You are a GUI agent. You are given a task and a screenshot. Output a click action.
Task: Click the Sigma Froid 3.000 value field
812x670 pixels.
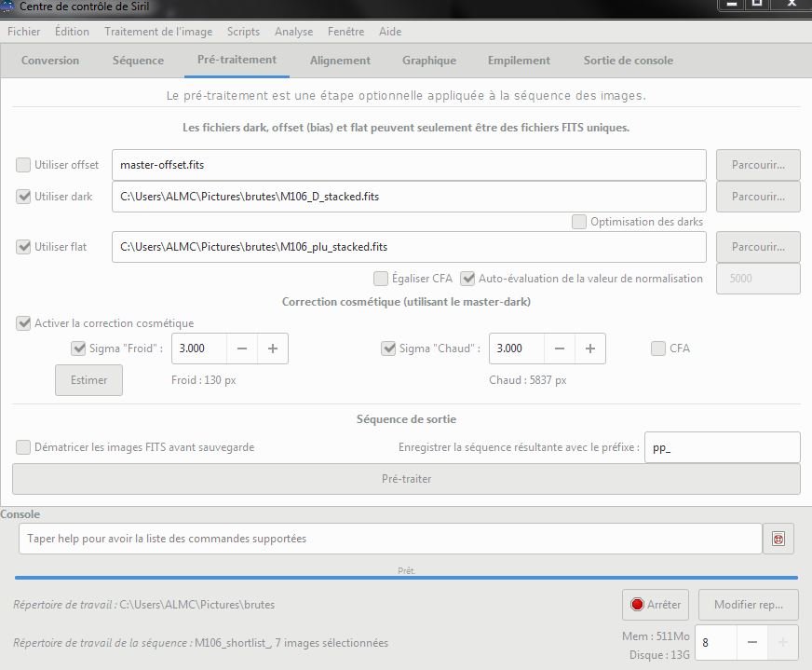(199, 349)
